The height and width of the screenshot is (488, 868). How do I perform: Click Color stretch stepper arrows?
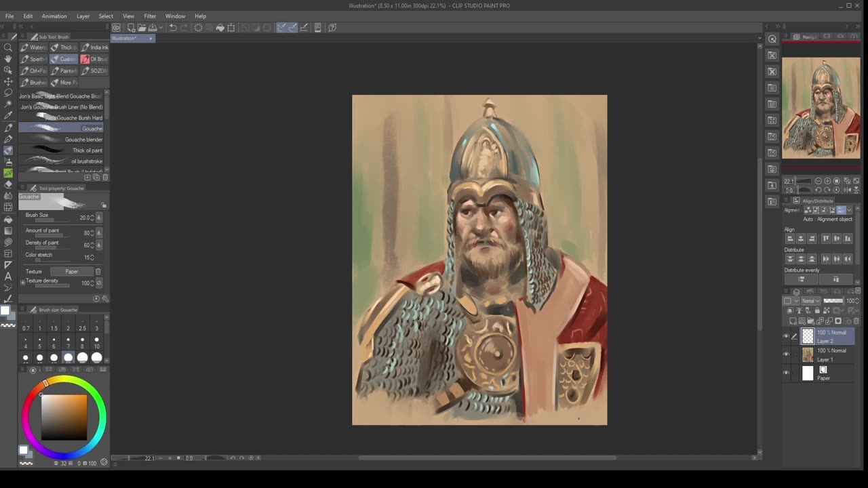point(92,258)
